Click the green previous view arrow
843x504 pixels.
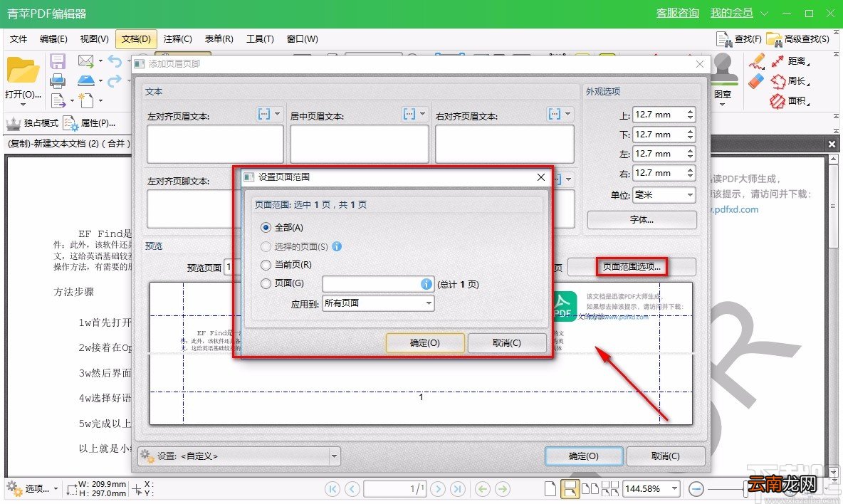483,489
